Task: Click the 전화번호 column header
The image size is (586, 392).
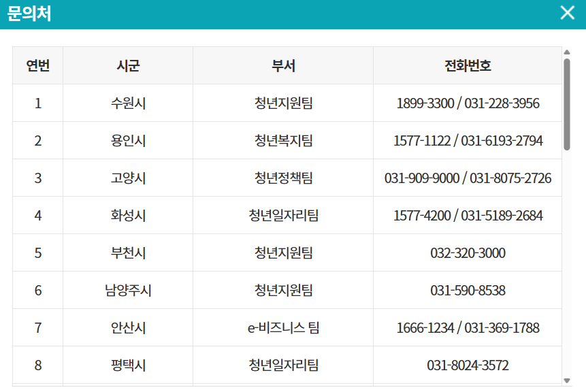Action: [468, 65]
